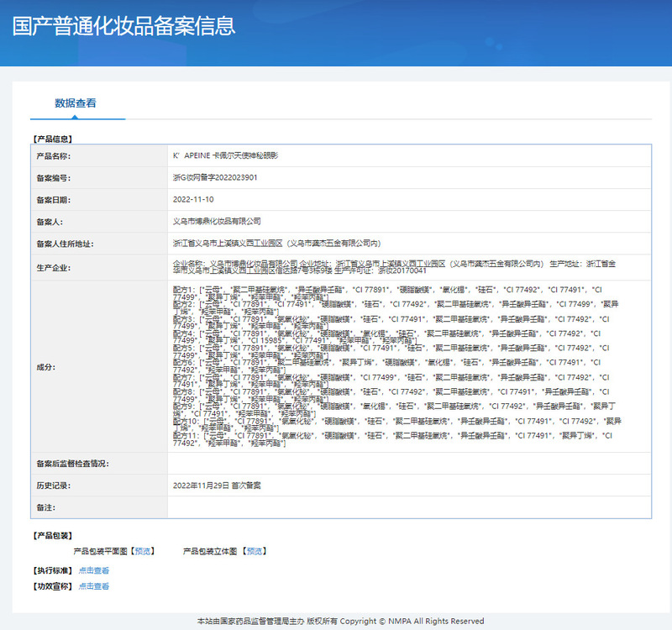
Task: Select the 【执行标准】 label
Action: tap(53, 570)
